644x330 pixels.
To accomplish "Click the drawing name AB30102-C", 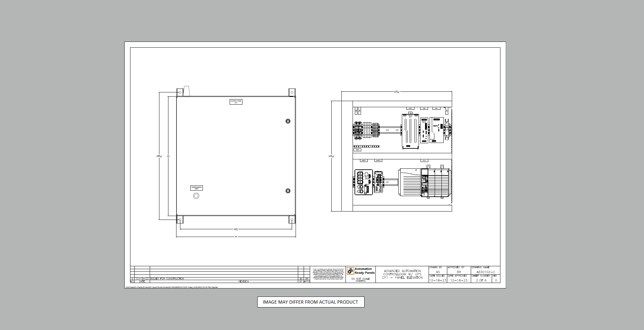I will coord(486,272).
